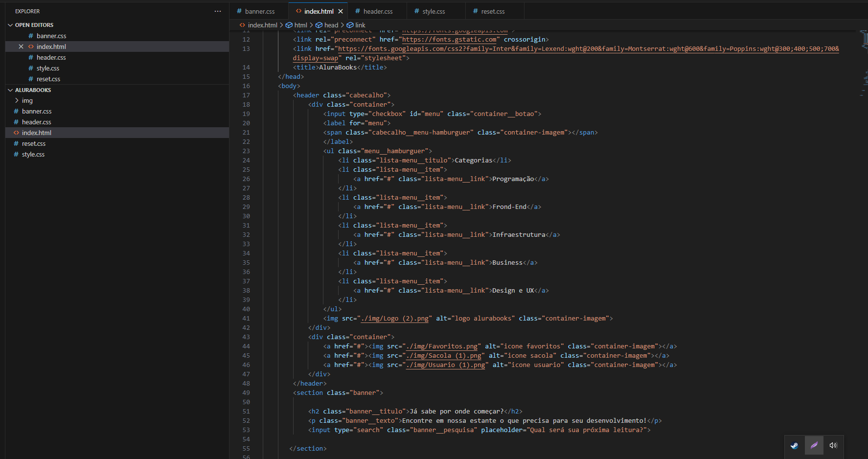Click AluraBooks title text on line 14
The height and width of the screenshot is (459, 868).
pyautogui.click(x=338, y=67)
